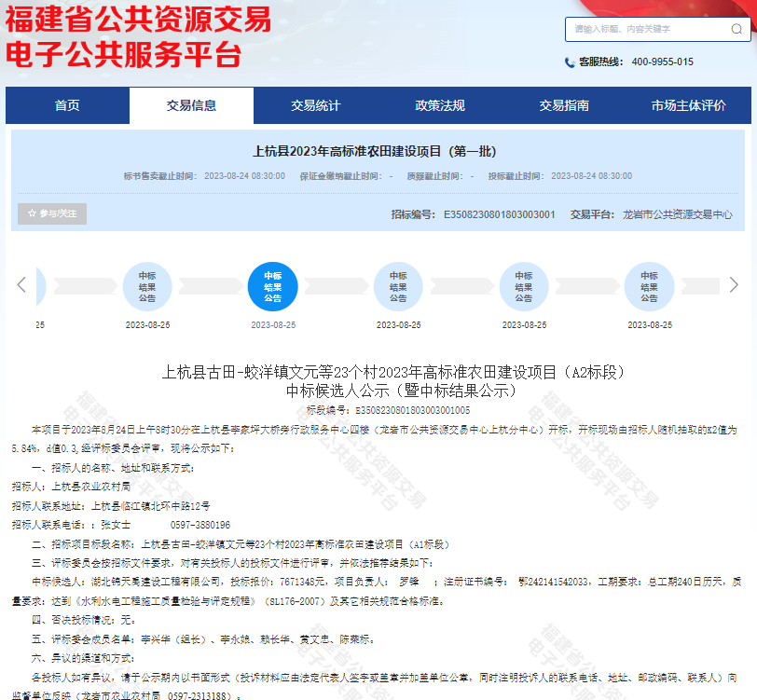Image resolution: width=757 pixels, height=700 pixels.
Task: Click the platform logo title 福建省公共资源交易
Action: 138,19
